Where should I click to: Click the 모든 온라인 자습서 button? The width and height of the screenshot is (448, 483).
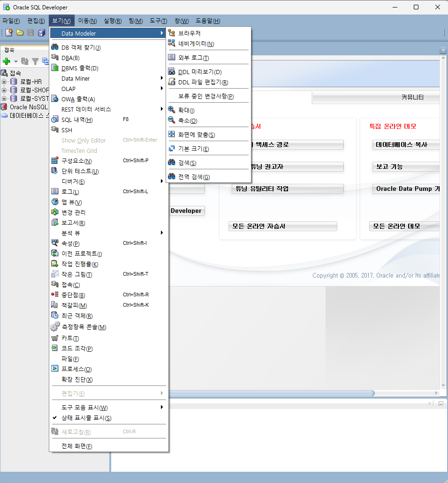pyautogui.click(x=282, y=226)
